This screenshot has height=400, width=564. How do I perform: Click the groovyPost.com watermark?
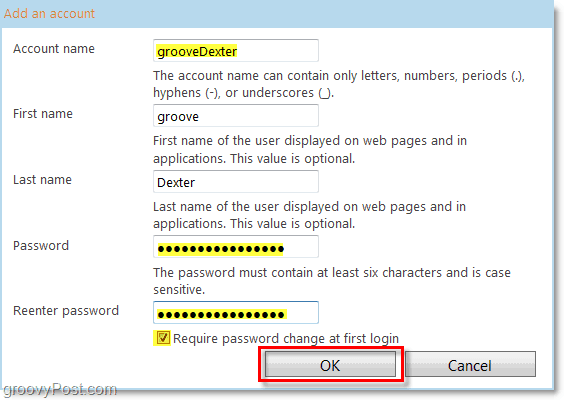click(x=60, y=390)
